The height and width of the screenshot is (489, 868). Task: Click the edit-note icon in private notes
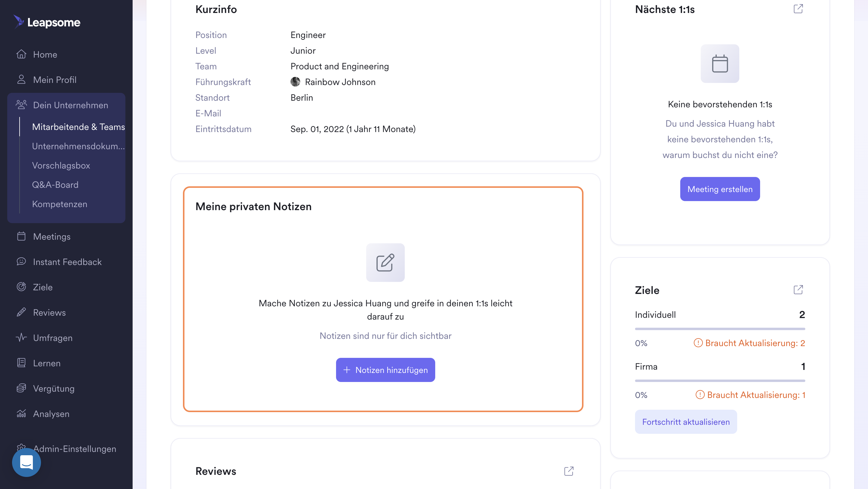coord(385,263)
